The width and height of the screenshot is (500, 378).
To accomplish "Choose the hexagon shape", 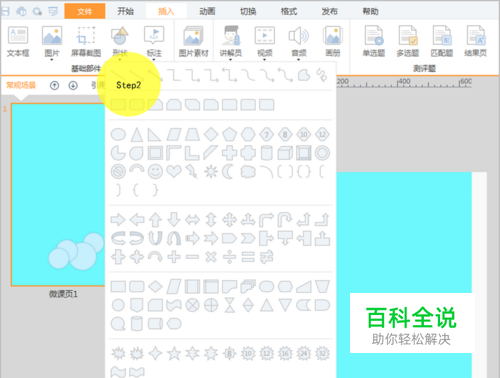I will pos(248,134).
